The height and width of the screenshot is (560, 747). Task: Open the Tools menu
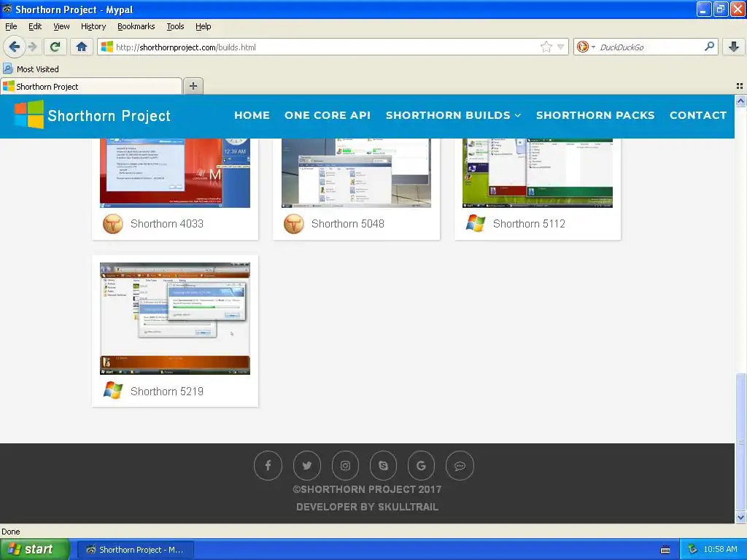pyautogui.click(x=175, y=26)
